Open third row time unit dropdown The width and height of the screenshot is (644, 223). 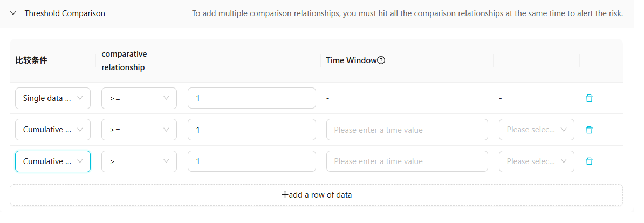tap(536, 161)
